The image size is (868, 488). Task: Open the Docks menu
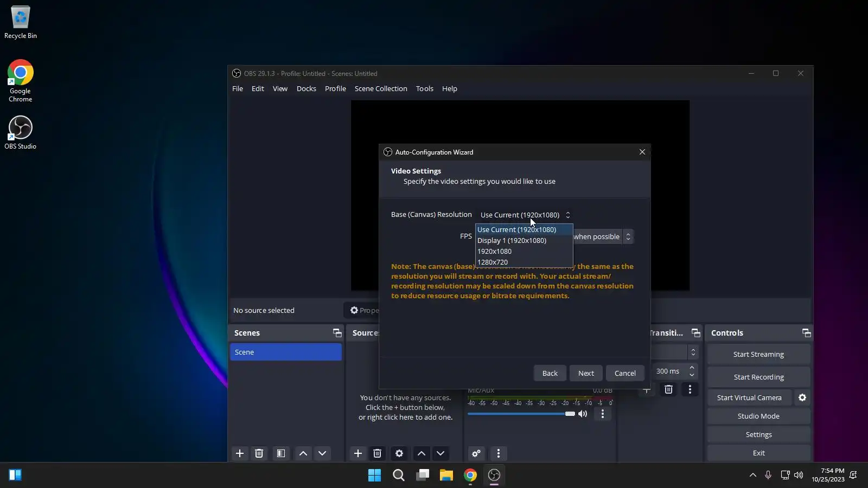(307, 88)
